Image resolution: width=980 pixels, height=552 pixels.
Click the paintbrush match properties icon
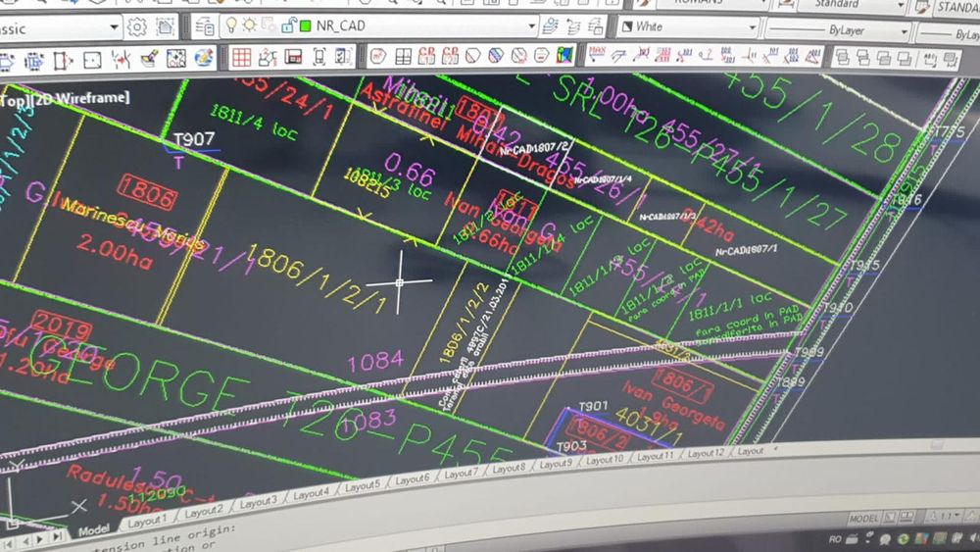pyautogui.click(x=148, y=59)
